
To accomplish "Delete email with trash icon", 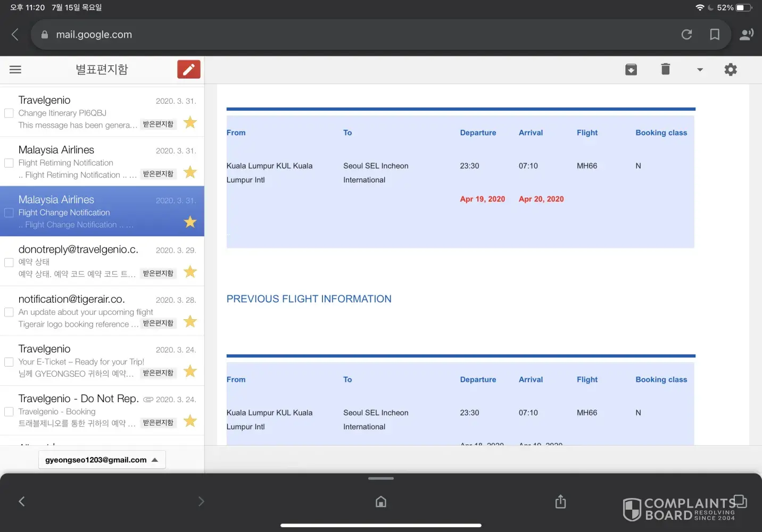I will pos(665,69).
